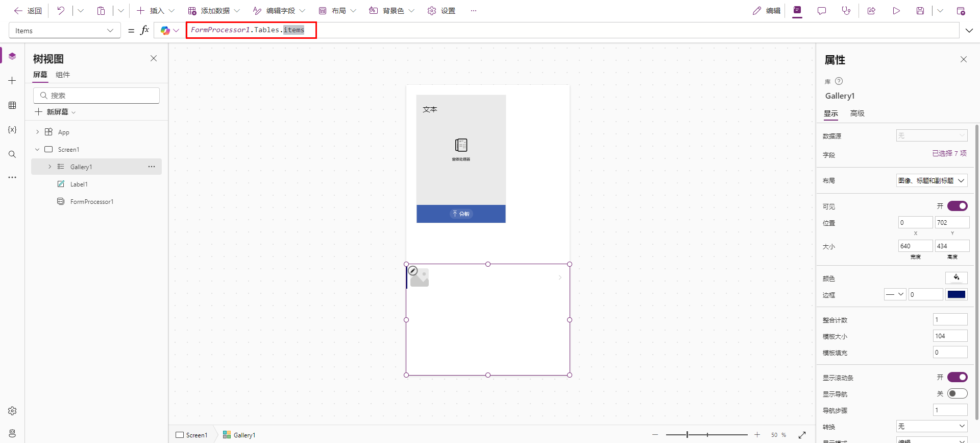Click the preview play icon
The image size is (980, 443).
(x=896, y=11)
